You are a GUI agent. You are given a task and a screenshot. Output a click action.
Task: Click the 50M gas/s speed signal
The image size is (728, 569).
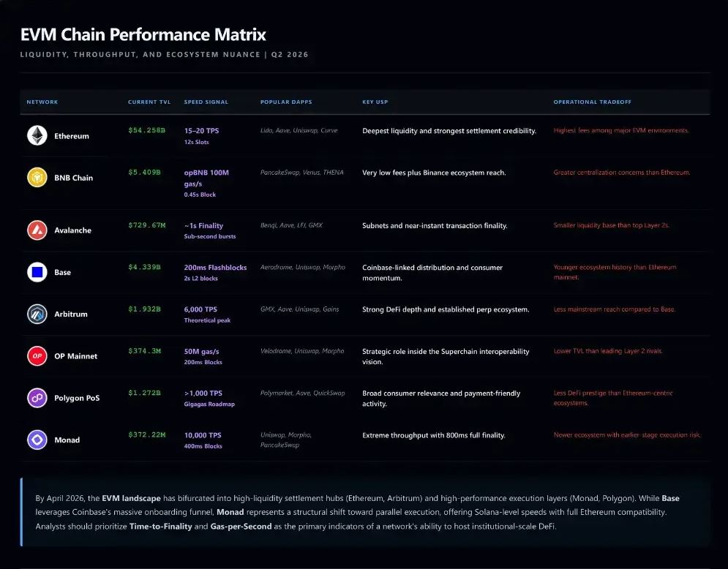(201, 351)
